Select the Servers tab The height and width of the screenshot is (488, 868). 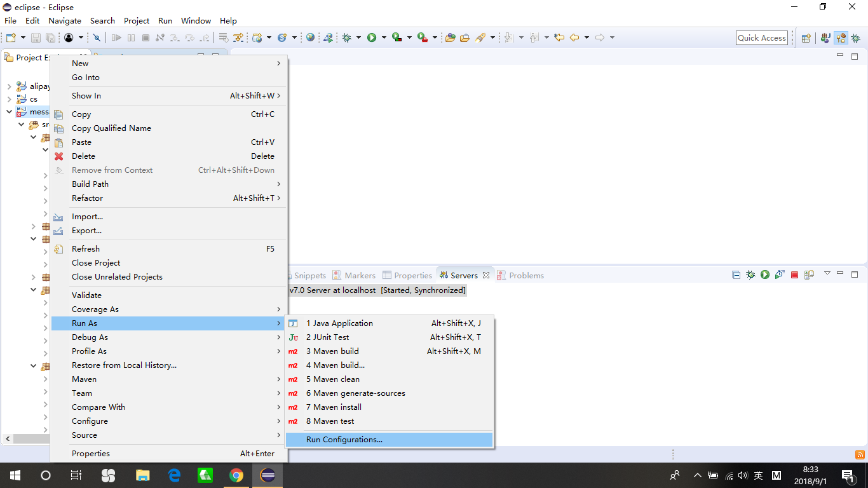click(464, 275)
